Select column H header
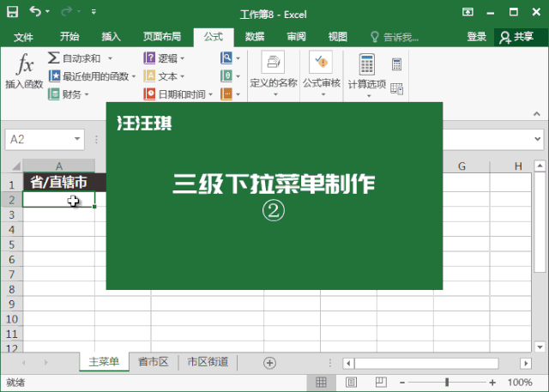Viewport: 549px width, 392px height. tap(518, 166)
